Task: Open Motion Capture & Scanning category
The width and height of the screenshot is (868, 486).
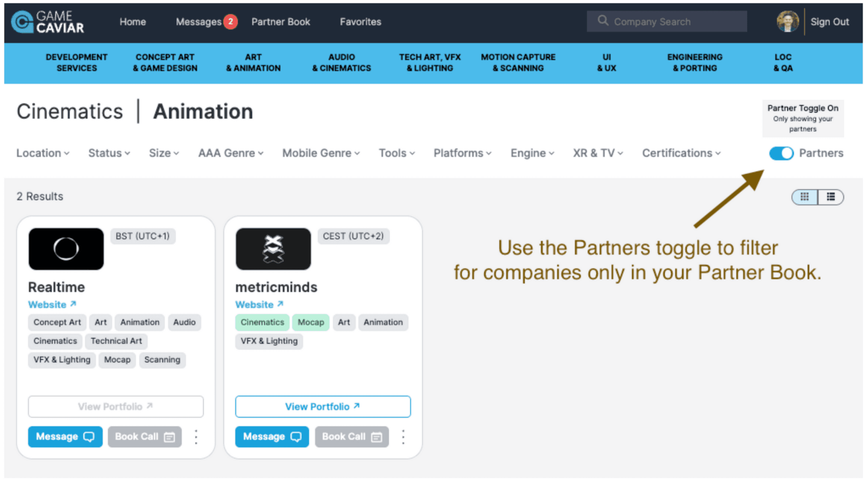Action: point(518,62)
